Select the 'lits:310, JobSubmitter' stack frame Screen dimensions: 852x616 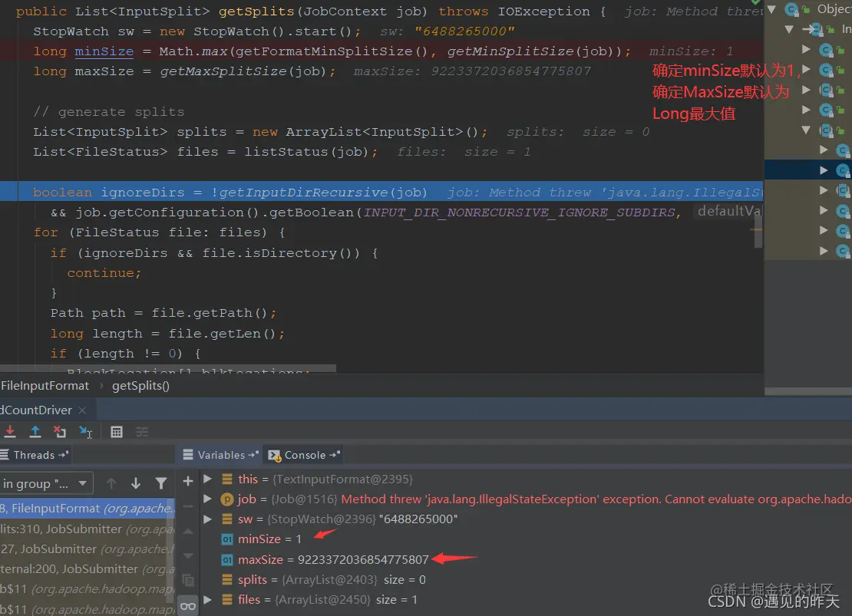87,529
